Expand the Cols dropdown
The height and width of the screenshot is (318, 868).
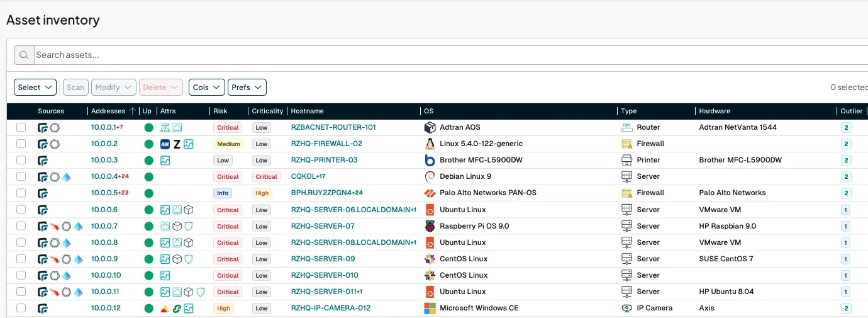[206, 88]
